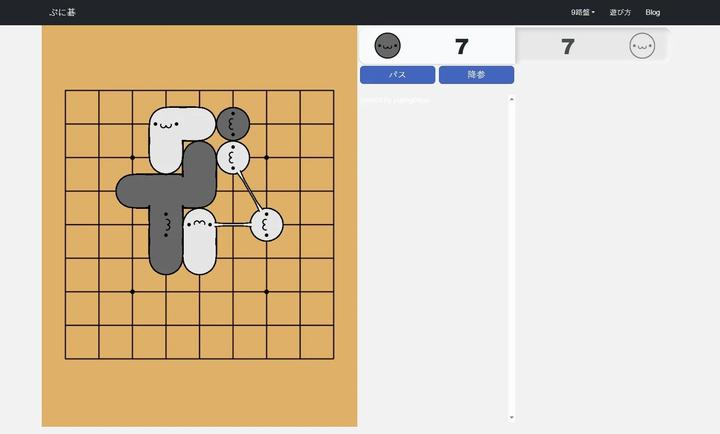This screenshot has width=720, height=434.
Task: Click the log panel scroll-up arrow
Action: pyautogui.click(x=512, y=99)
